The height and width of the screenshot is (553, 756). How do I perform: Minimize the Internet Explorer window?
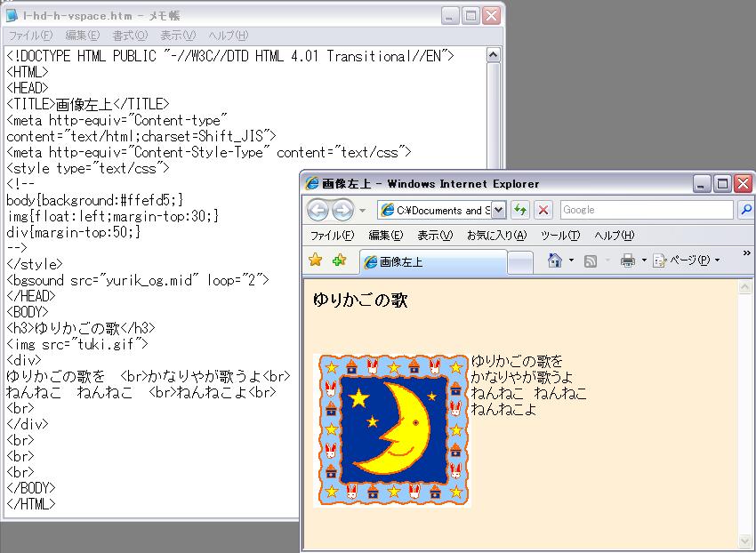click(x=702, y=184)
